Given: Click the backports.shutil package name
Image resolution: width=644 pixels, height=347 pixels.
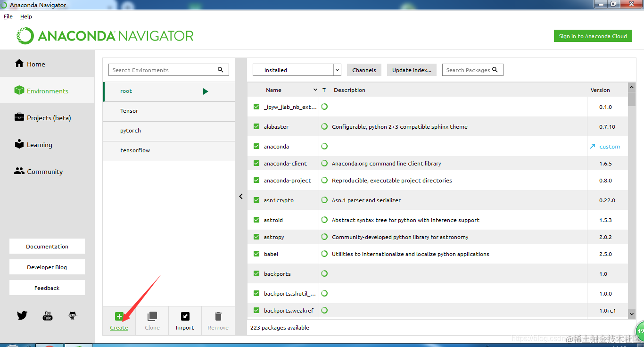Looking at the screenshot, I should 289,293.
